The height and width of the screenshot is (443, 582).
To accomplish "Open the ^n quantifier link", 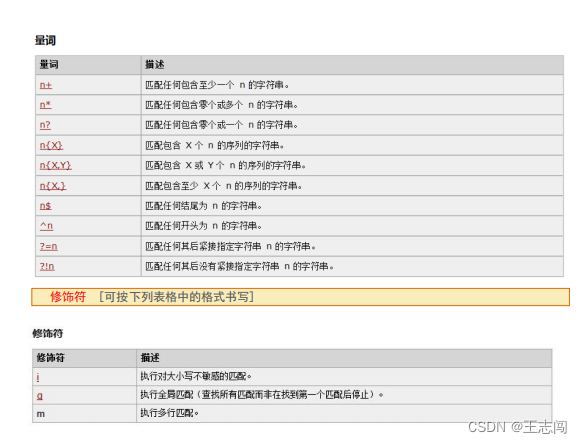I will point(46,226).
